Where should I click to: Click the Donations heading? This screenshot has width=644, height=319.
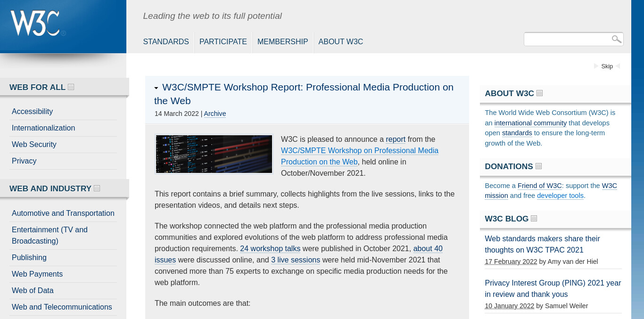(509, 166)
